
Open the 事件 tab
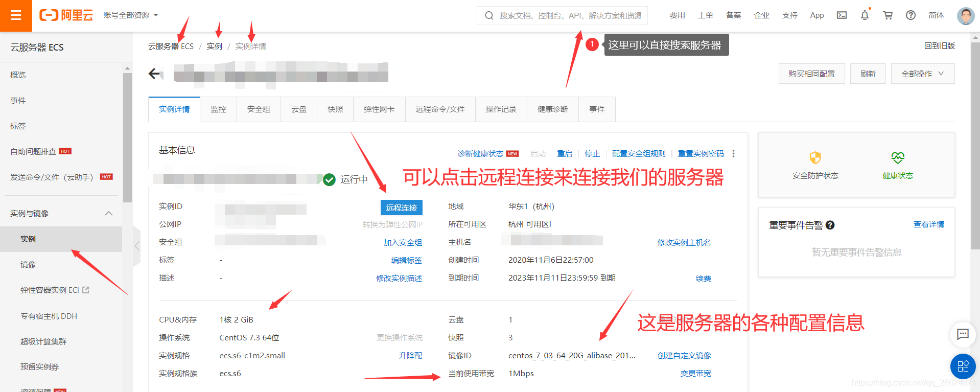tap(597, 109)
